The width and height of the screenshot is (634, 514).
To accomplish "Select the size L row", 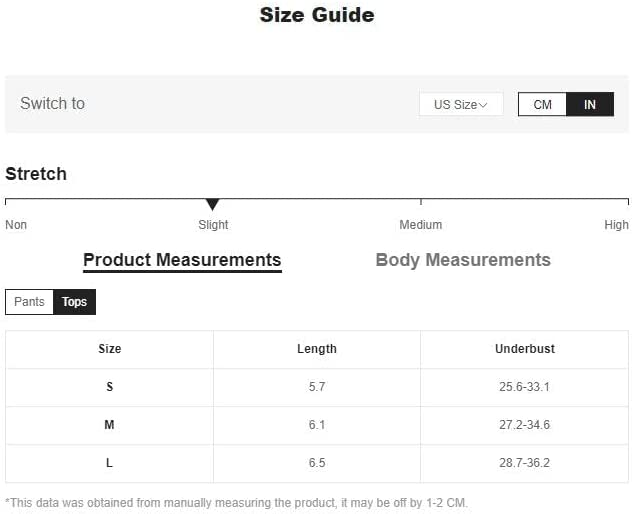I will [x=317, y=463].
